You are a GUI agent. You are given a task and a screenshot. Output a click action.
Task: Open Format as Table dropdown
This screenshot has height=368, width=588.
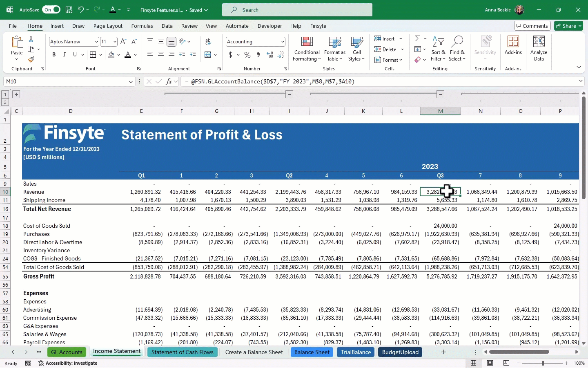tap(334, 49)
